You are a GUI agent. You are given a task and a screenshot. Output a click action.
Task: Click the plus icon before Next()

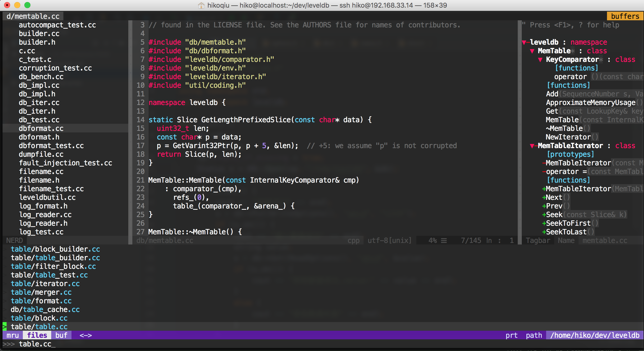(544, 198)
